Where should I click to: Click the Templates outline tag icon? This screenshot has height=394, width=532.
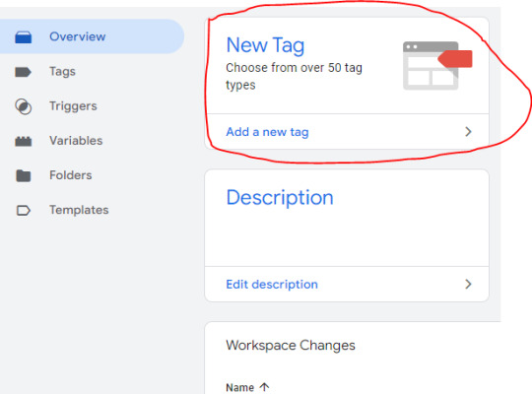click(23, 211)
